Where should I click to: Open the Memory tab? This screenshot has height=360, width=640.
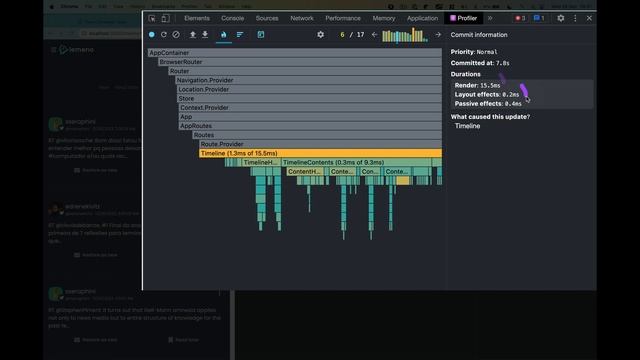tap(384, 18)
